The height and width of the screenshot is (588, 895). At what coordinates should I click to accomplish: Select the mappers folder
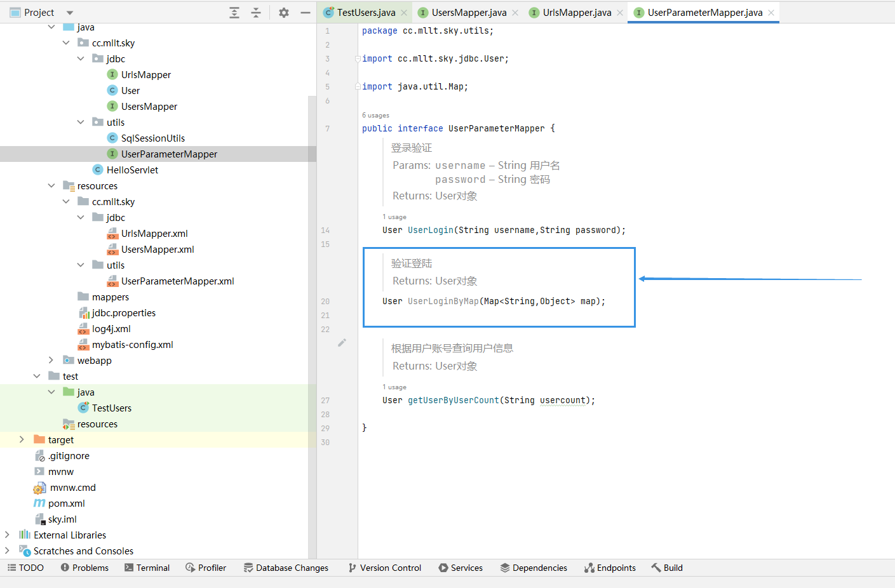pos(110,297)
